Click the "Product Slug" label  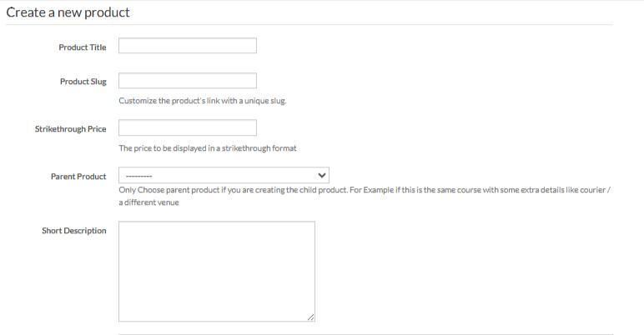click(x=83, y=82)
